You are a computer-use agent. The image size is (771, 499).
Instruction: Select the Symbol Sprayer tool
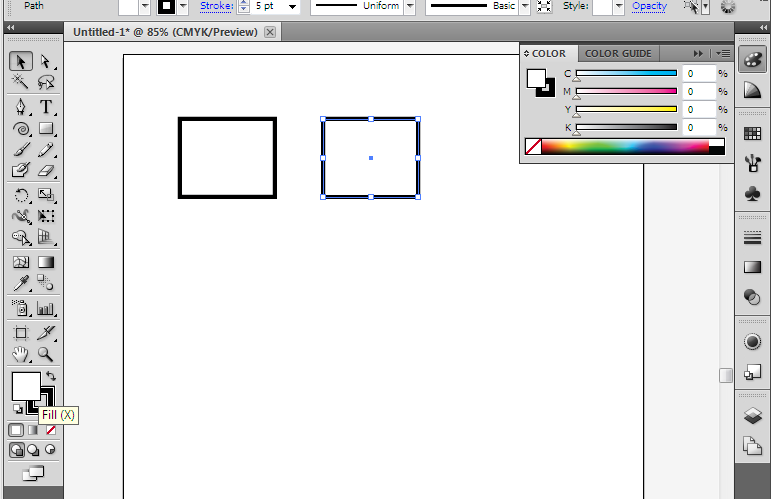(x=21, y=308)
